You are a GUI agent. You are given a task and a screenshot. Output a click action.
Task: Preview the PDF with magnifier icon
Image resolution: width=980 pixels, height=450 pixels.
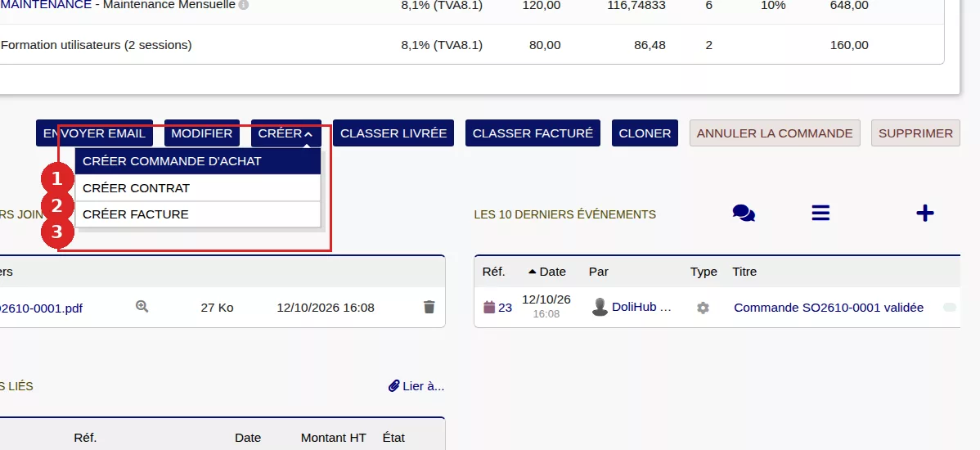142,306
